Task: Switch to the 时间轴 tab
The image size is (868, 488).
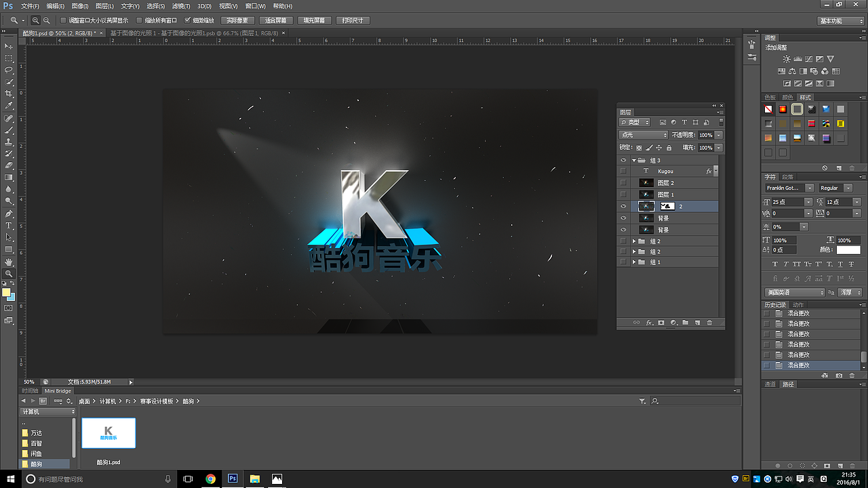Action: (30, 390)
